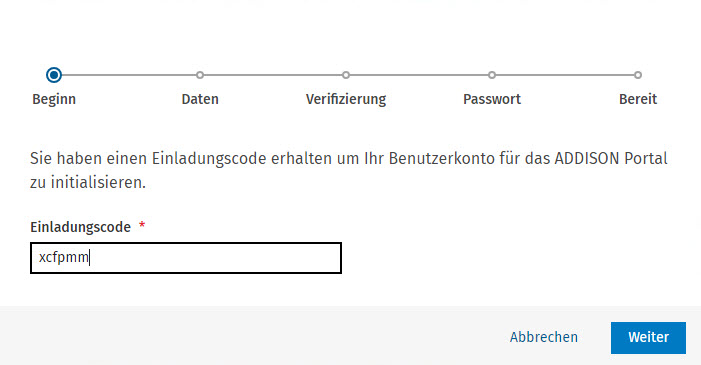
Task: Click the Passwort step circle marker
Action: [x=492, y=75]
